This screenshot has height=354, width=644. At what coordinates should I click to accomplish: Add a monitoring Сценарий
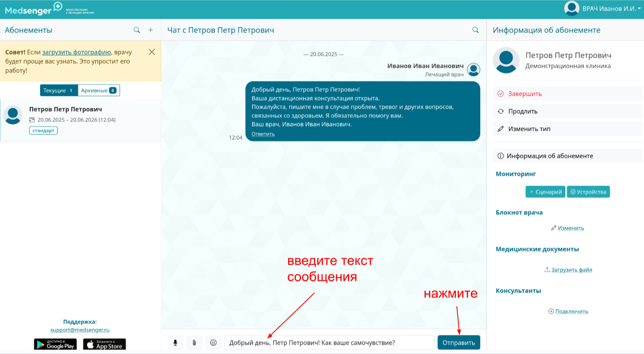545,192
